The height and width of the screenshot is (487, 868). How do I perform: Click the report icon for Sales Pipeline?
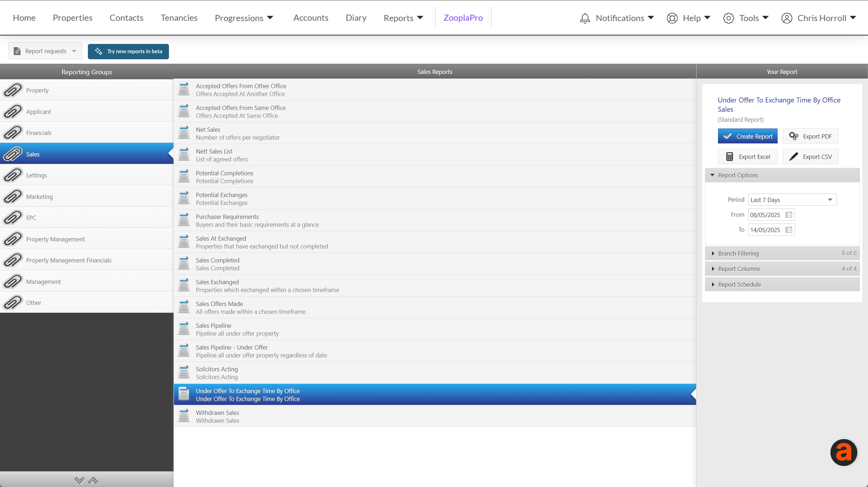pos(184,329)
